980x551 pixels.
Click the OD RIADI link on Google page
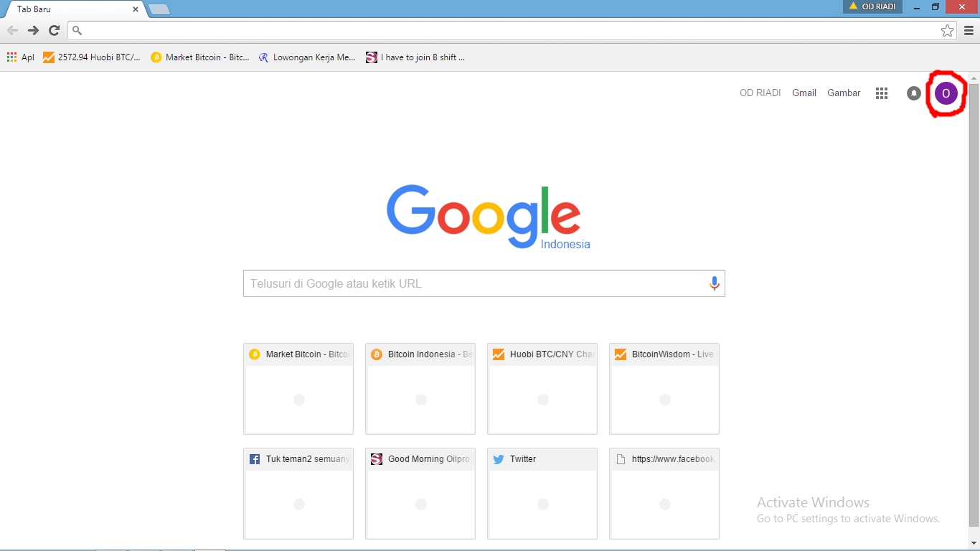[760, 93]
